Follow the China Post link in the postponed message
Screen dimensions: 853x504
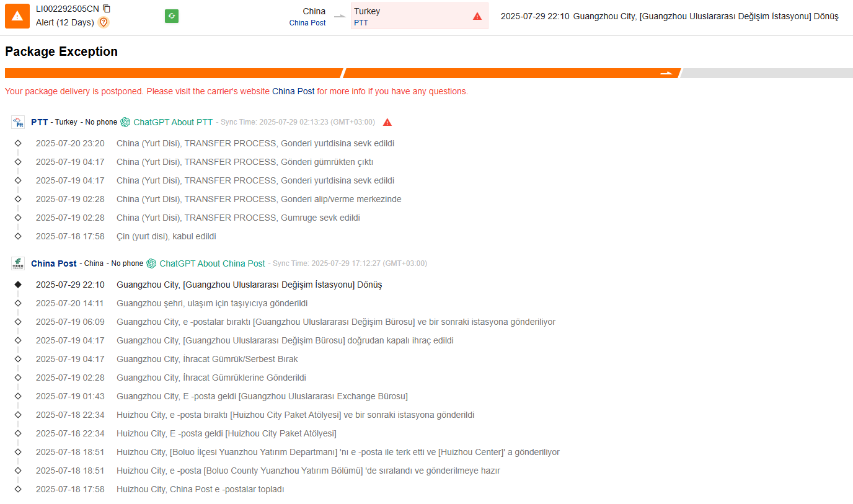[293, 91]
